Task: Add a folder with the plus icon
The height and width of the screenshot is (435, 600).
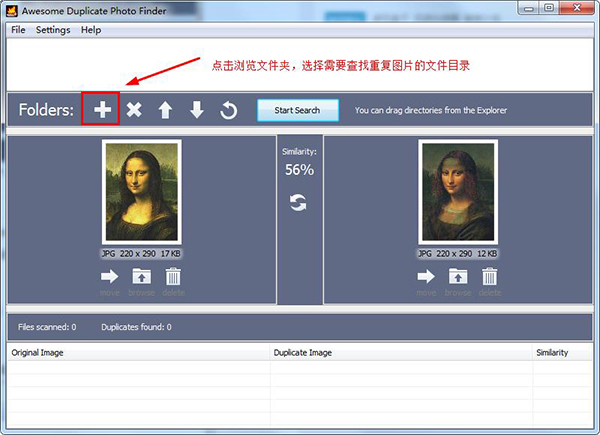Action: 103,110
